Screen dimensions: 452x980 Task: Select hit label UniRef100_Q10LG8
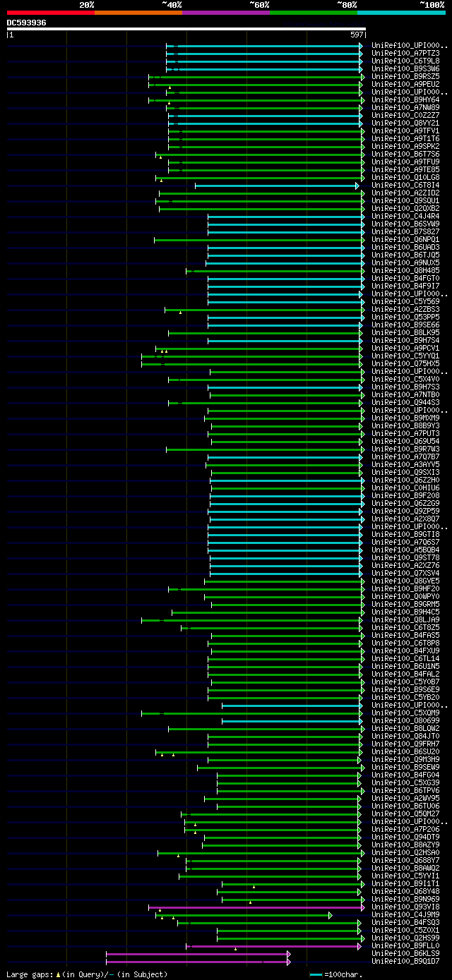(406, 177)
